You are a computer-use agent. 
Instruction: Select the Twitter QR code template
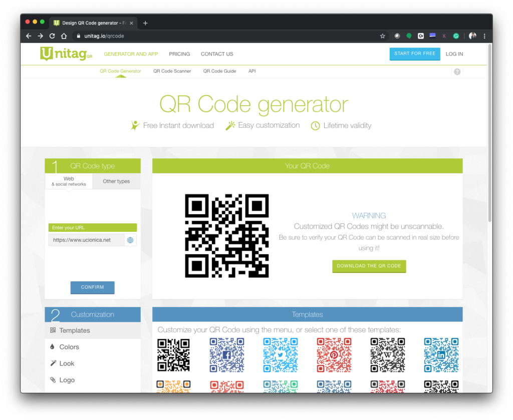[281, 355]
